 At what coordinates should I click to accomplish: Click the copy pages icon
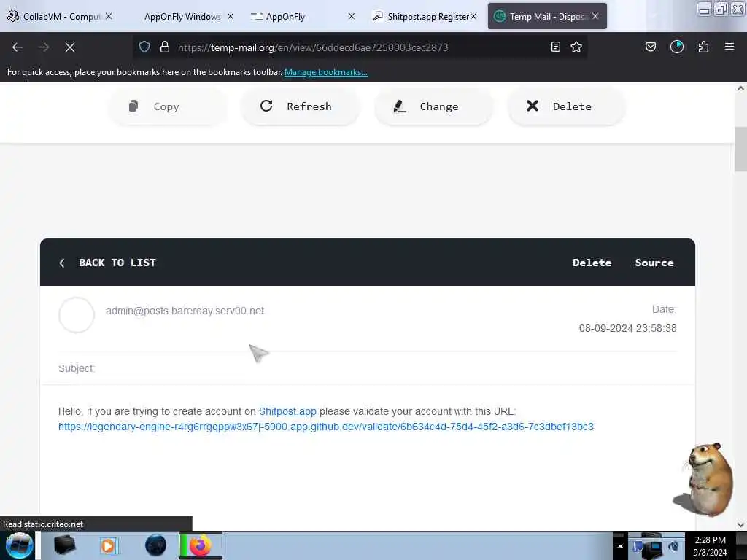click(133, 106)
